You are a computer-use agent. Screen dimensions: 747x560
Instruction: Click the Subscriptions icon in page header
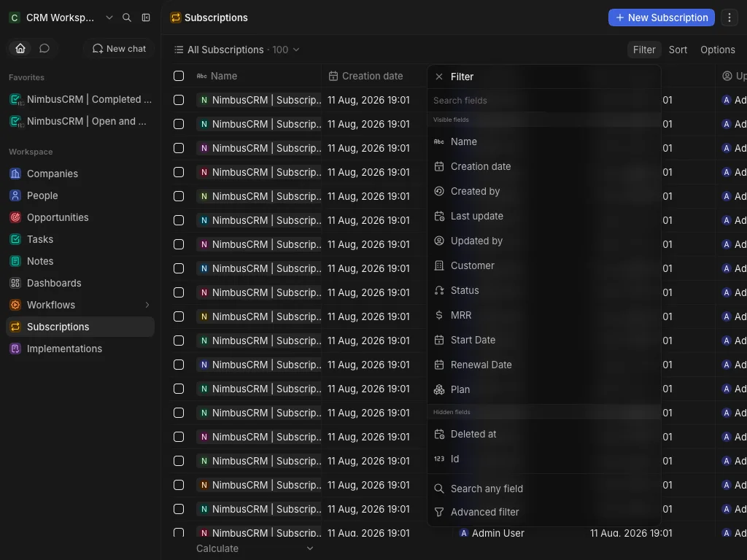[x=176, y=17]
